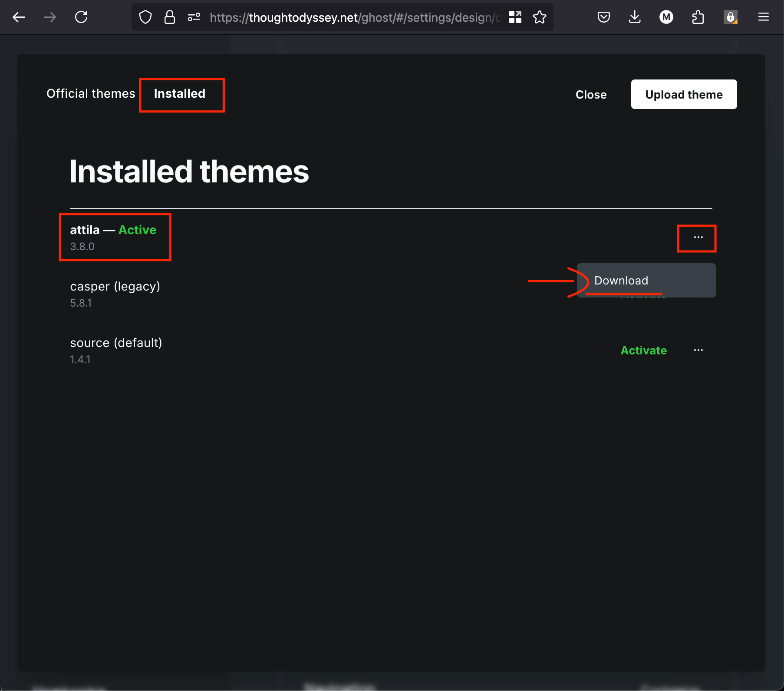The height and width of the screenshot is (691, 784).
Task: Click the padlock extension icon in the toolbar
Action: pos(730,17)
